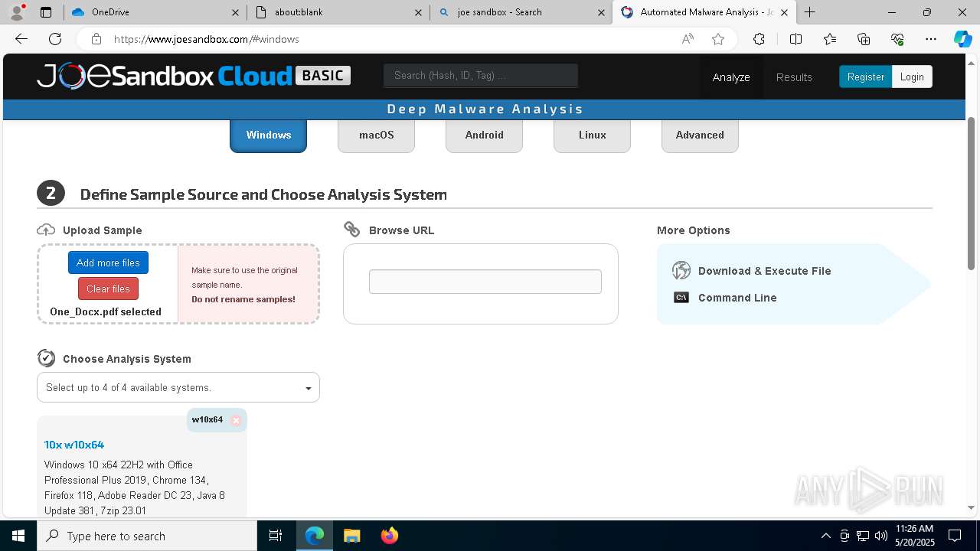Viewport: 980px width, 551px height.
Task: Close the about:blank tab
Action: point(418,12)
